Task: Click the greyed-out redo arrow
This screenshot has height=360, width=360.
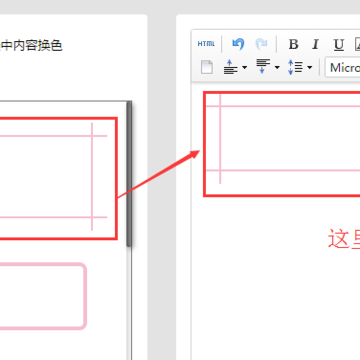Action: pos(261,44)
